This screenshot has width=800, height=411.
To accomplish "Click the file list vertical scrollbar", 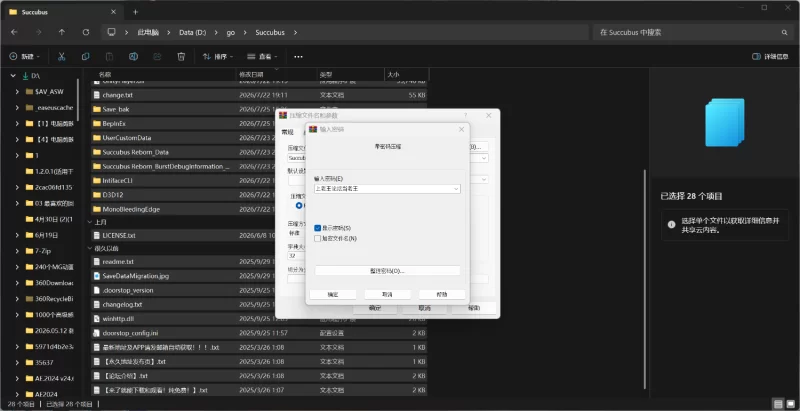I will [x=645, y=278].
